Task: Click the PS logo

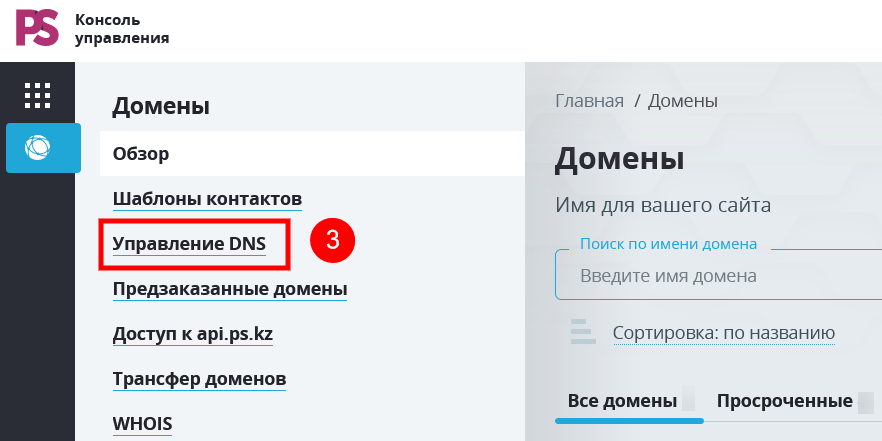Action: [x=37, y=28]
